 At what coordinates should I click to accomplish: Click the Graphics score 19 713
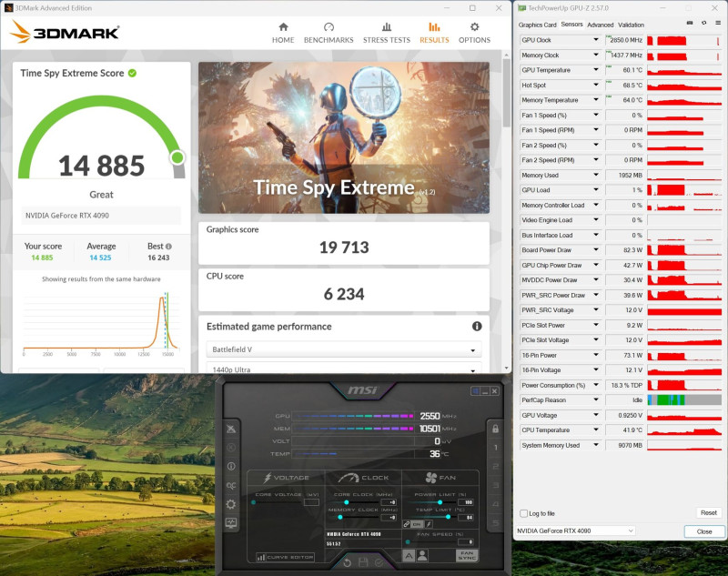tap(344, 248)
